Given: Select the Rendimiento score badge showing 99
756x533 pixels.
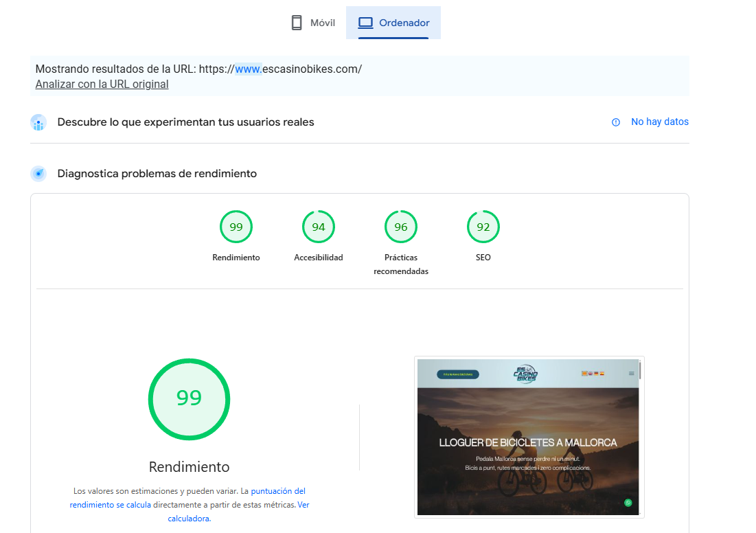Looking at the screenshot, I should click(x=236, y=227).
